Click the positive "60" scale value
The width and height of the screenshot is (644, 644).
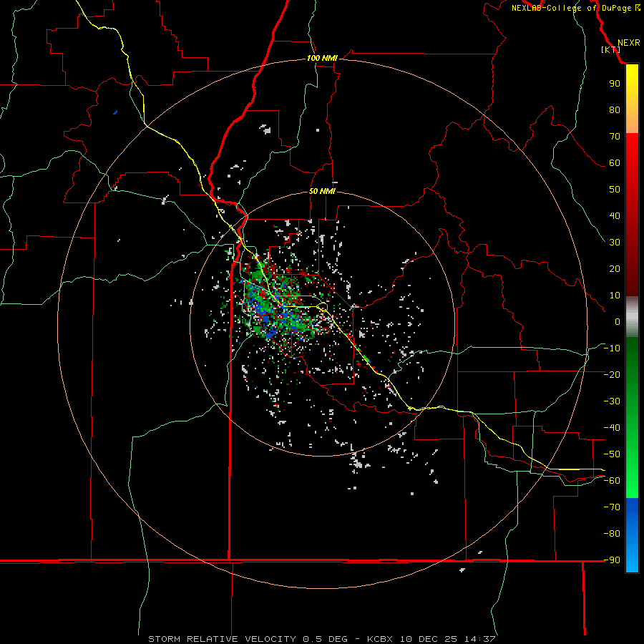(x=615, y=162)
